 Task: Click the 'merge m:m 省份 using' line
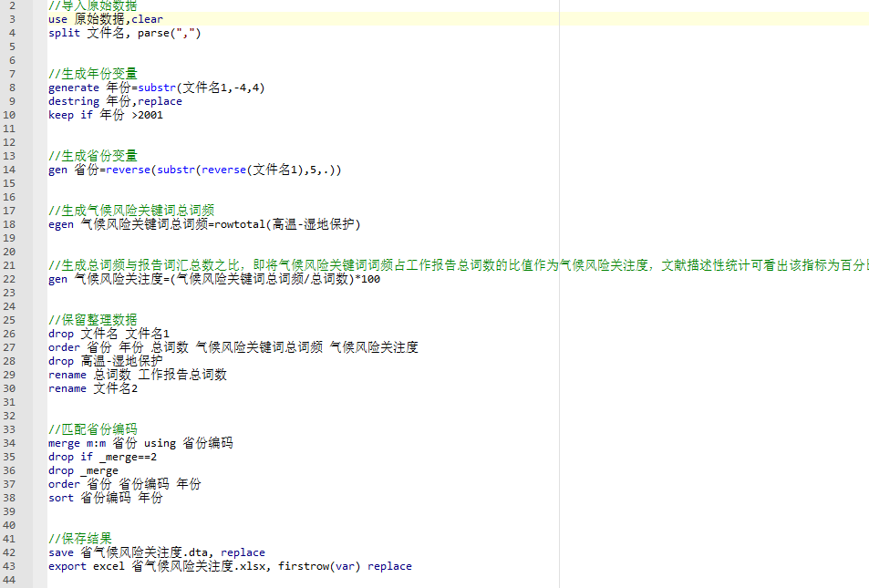point(140,443)
